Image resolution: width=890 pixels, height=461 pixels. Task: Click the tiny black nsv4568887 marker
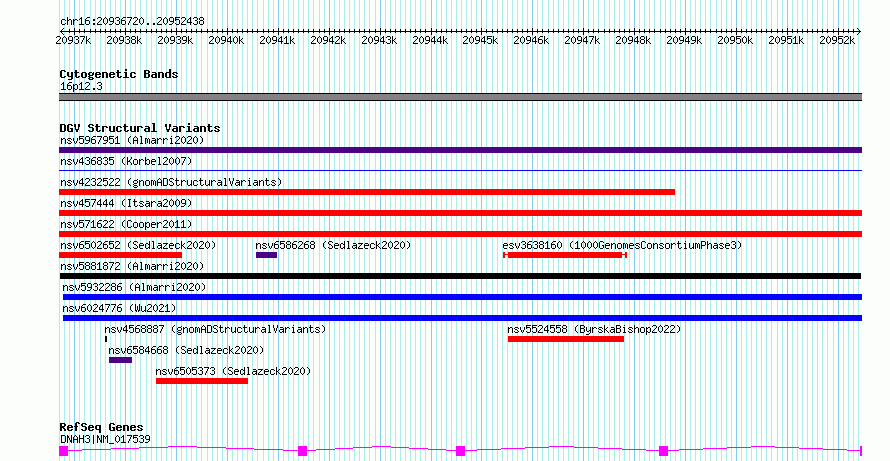pyautogui.click(x=106, y=339)
